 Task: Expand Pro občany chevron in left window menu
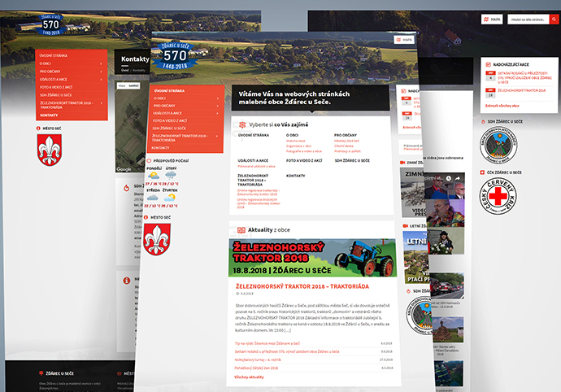102,72
